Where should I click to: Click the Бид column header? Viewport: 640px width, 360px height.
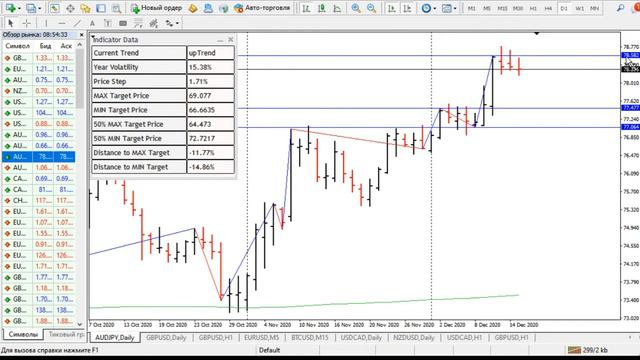[45, 46]
